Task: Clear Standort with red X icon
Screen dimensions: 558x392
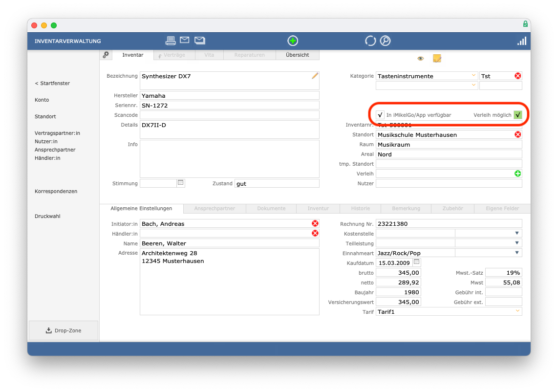Action: tap(518, 134)
